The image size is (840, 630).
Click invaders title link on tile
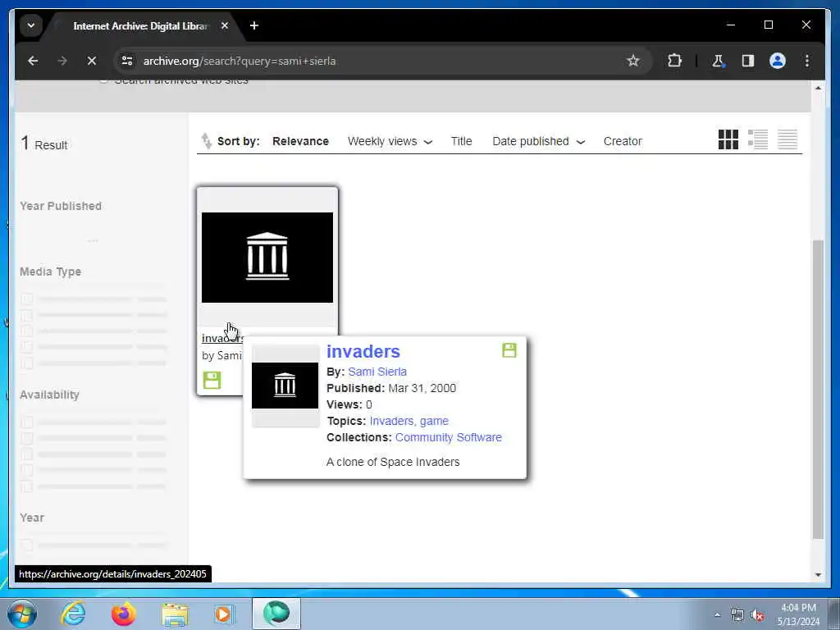point(222,339)
